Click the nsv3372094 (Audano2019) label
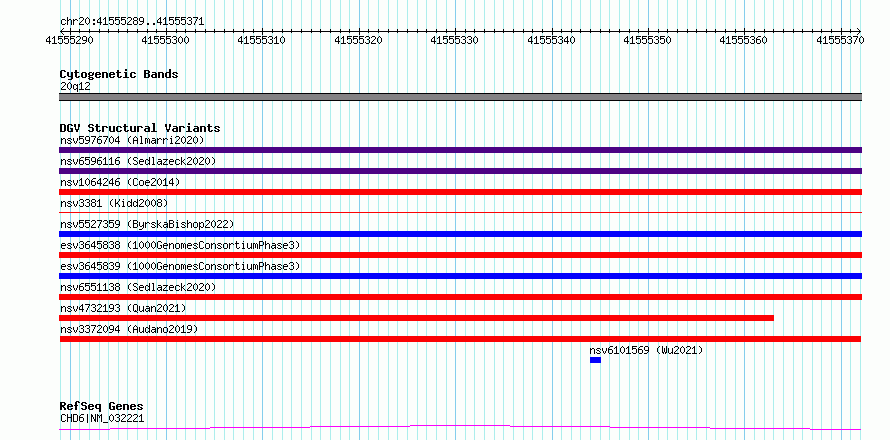The height and width of the screenshot is (440, 890). 129,329
